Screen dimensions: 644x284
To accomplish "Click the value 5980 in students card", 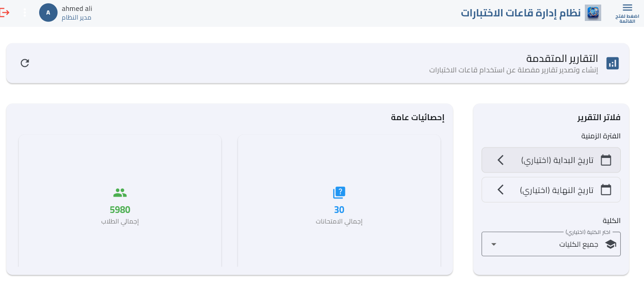I will pyautogui.click(x=120, y=210).
